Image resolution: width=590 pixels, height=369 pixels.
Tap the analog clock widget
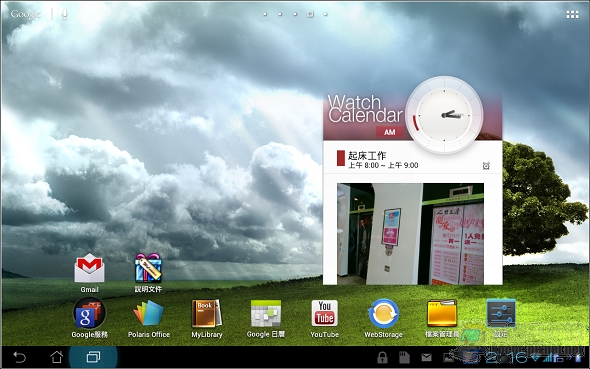[x=444, y=115]
